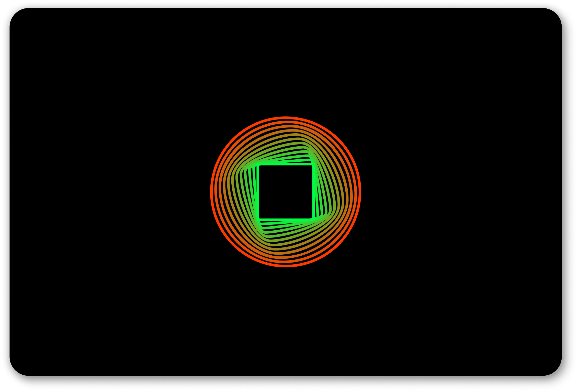Viewport: 578px width, 392px height.
Task: Click the outer red circle's leftmost edge
Action: [x=211, y=192]
